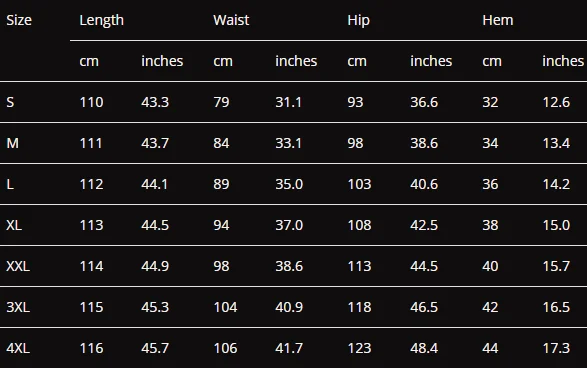
Task: Select the XXL size row label
Action: click(18, 266)
